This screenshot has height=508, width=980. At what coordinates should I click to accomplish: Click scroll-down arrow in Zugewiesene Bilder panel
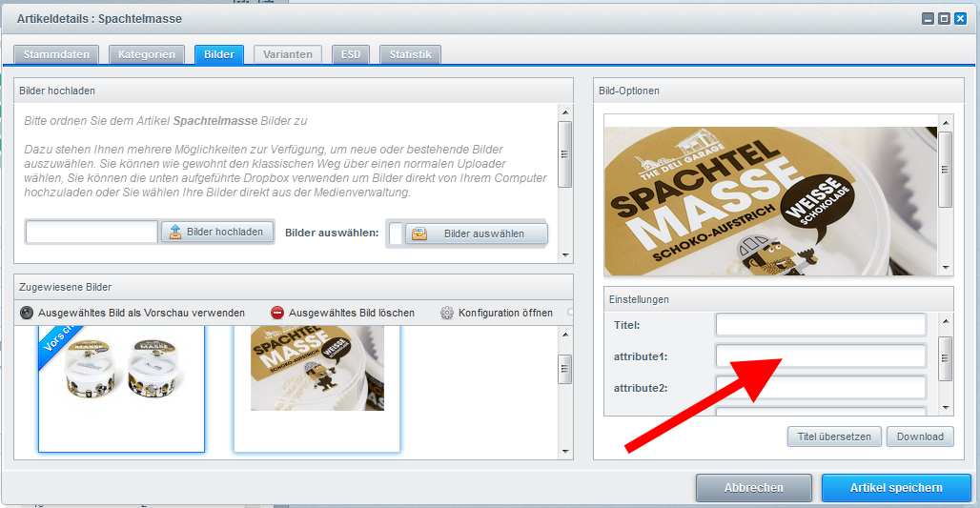[565, 451]
